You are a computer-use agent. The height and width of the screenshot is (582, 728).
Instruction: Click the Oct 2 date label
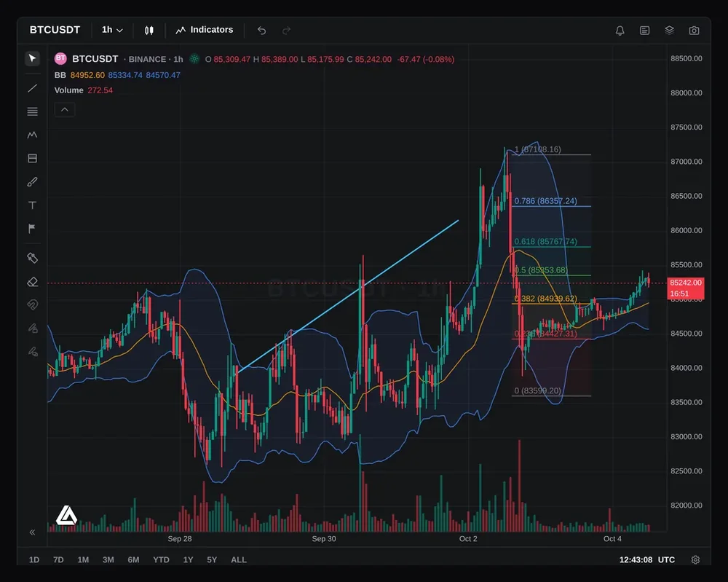[x=468, y=539]
